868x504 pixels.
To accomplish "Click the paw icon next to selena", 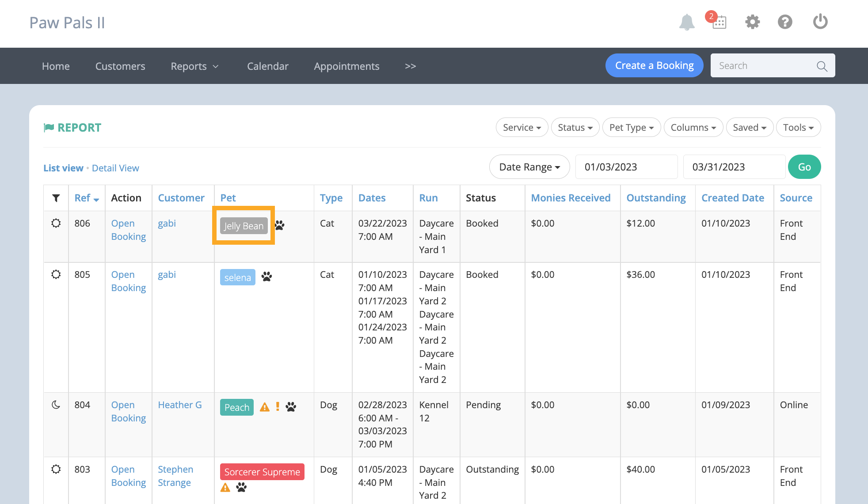I will [x=266, y=277].
